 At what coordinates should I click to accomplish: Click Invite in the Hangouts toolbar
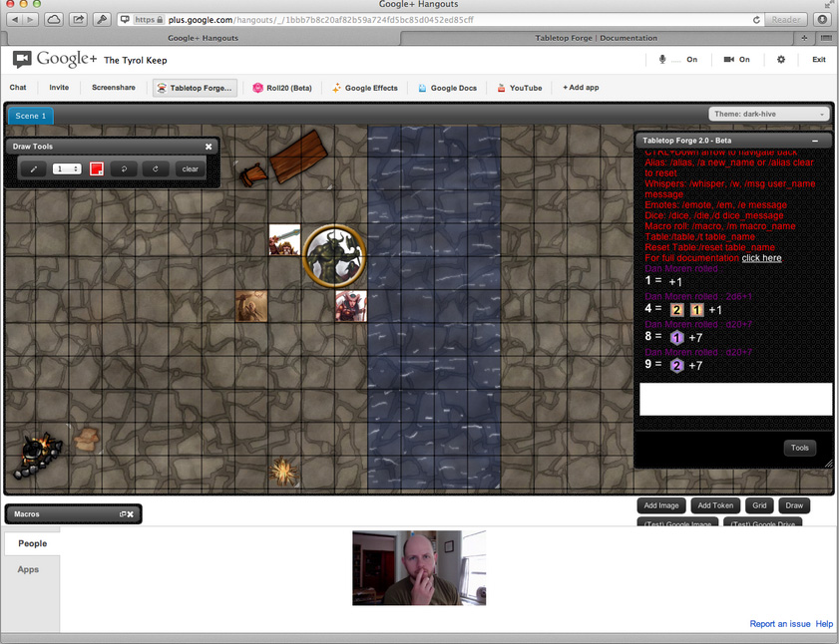tap(59, 87)
